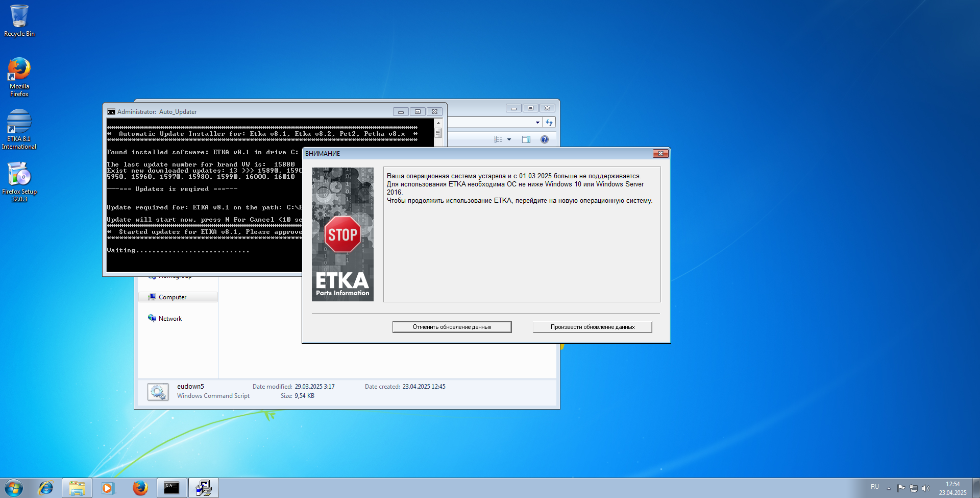Click the Date modified value 29.03.2025 3:17

(314, 387)
